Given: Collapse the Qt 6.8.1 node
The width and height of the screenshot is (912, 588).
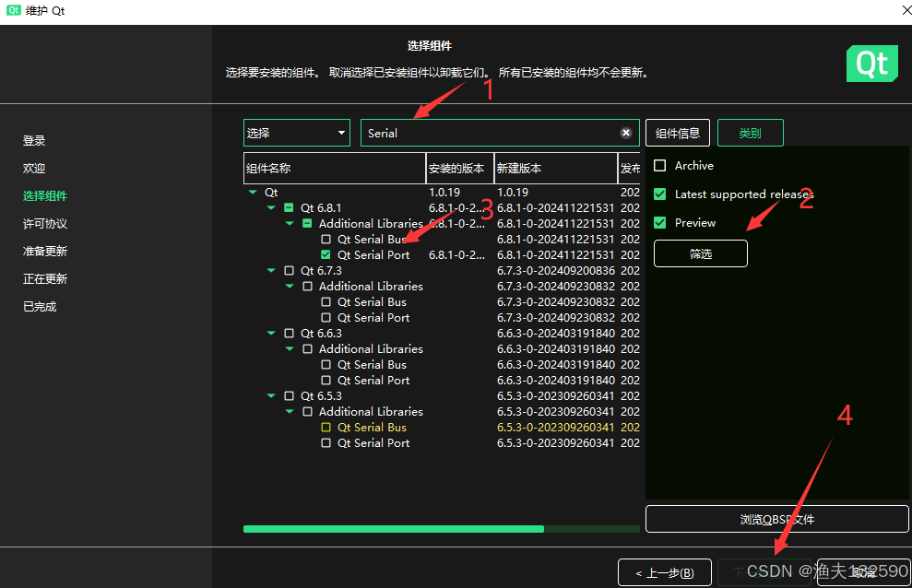Looking at the screenshot, I should click(271, 207).
